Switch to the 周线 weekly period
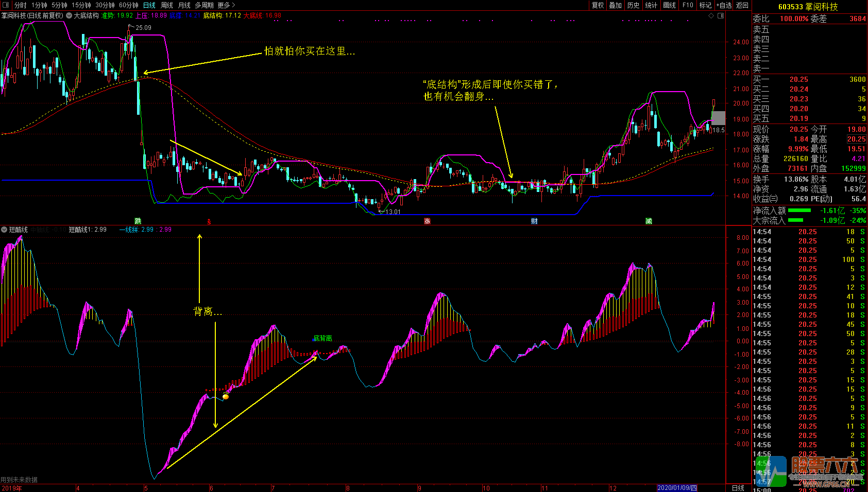The height and width of the screenshot is (492, 868). pos(167,5)
